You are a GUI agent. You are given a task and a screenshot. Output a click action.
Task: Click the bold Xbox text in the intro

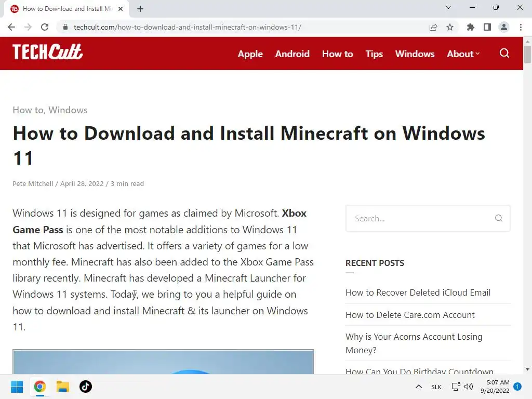click(294, 213)
